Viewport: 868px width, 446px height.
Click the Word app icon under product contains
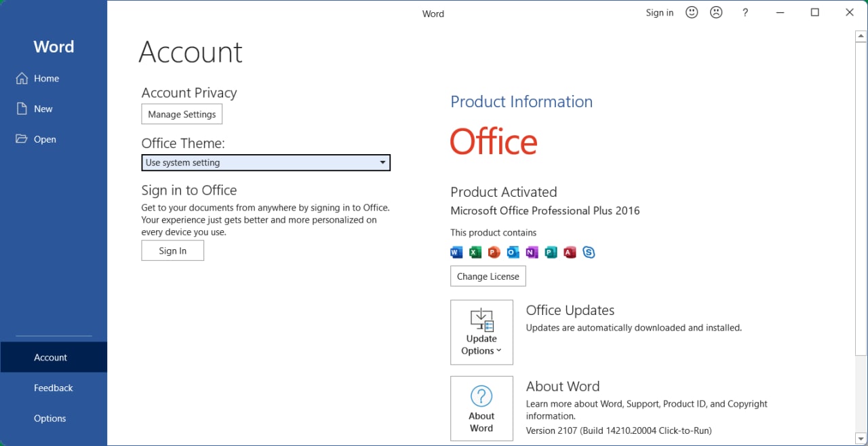tap(456, 253)
